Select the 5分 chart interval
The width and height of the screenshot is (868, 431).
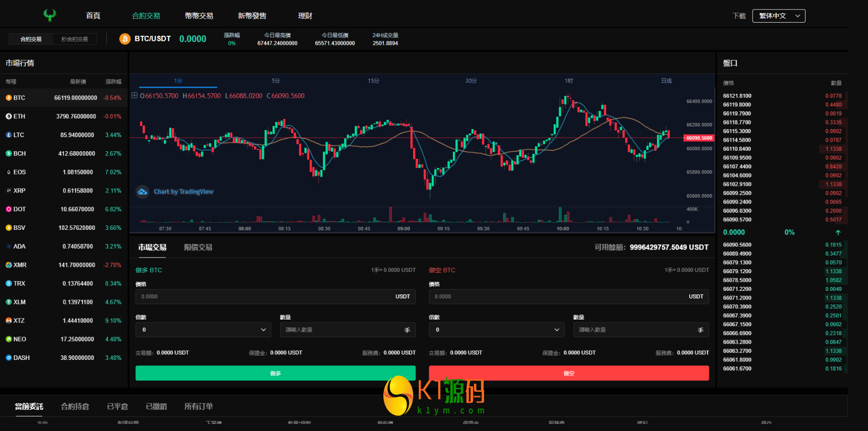(276, 81)
